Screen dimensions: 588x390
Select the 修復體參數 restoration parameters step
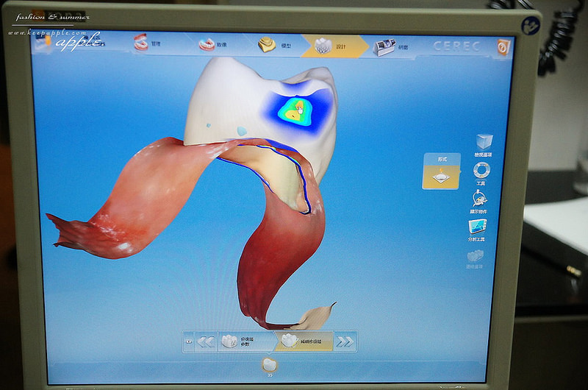[x=246, y=341]
